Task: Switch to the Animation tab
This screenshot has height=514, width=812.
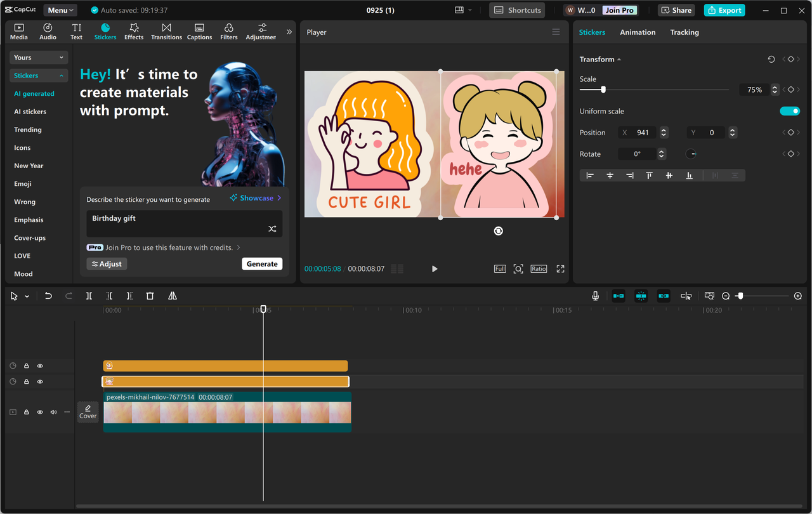Action: click(x=638, y=32)
